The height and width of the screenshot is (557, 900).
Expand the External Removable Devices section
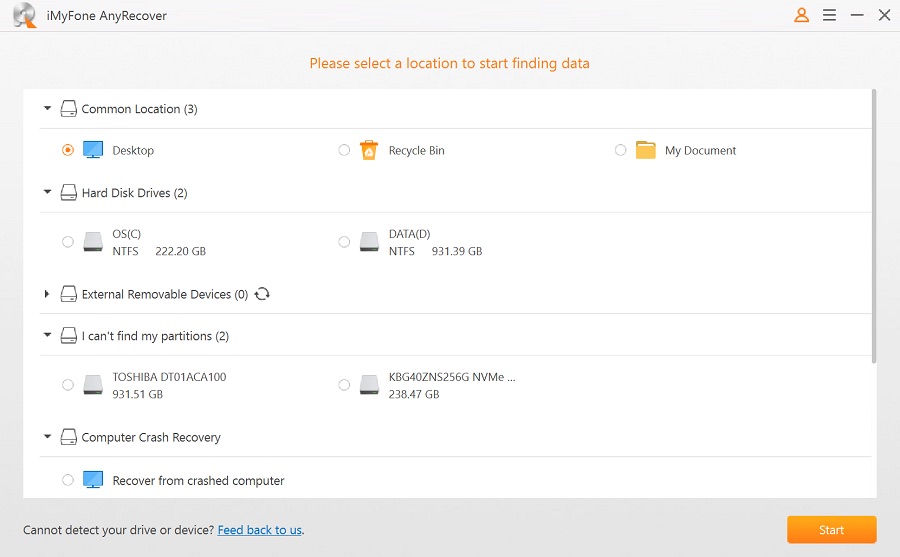coord(47,294)
